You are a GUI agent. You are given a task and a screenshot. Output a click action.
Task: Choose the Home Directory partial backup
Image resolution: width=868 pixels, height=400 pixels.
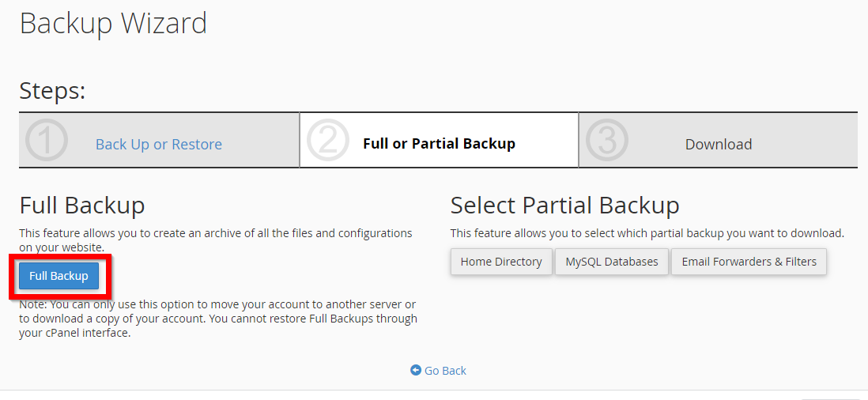click(x=501, y=262)
